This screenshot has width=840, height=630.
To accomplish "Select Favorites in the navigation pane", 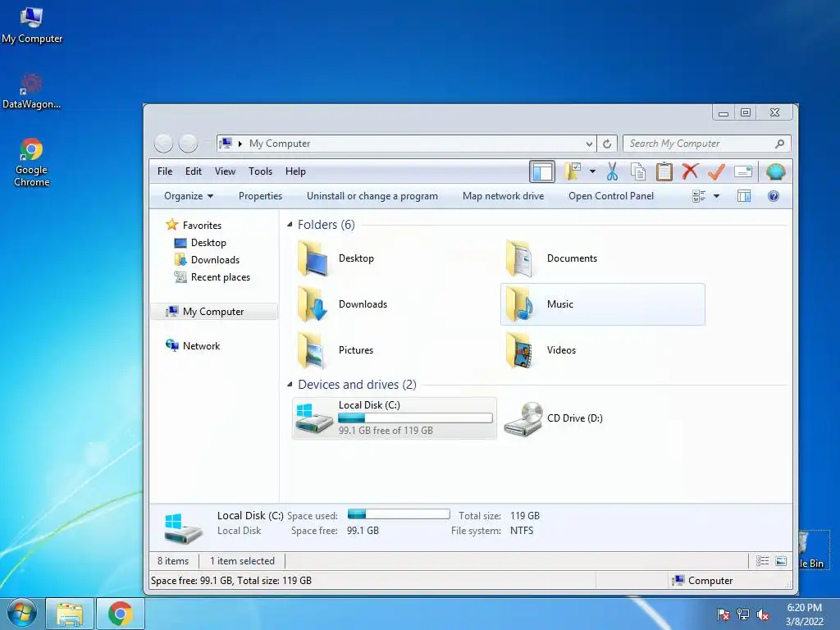I will 194,225.
